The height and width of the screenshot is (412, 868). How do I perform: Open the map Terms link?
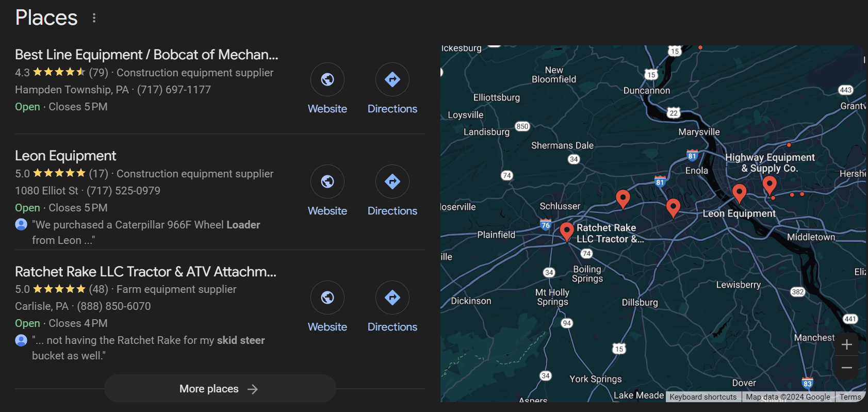tap(850, 397)
